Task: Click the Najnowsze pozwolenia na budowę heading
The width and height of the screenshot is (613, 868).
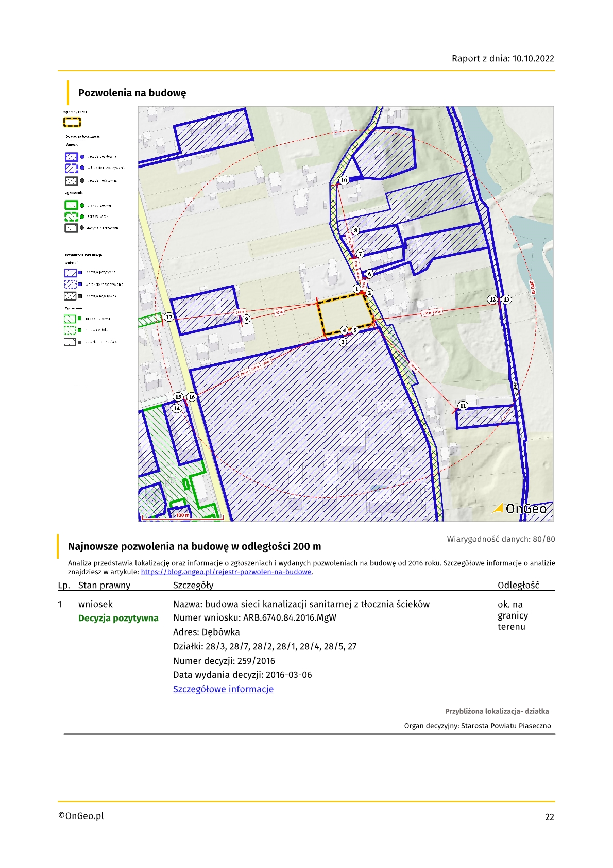Action: coord(194,546)
